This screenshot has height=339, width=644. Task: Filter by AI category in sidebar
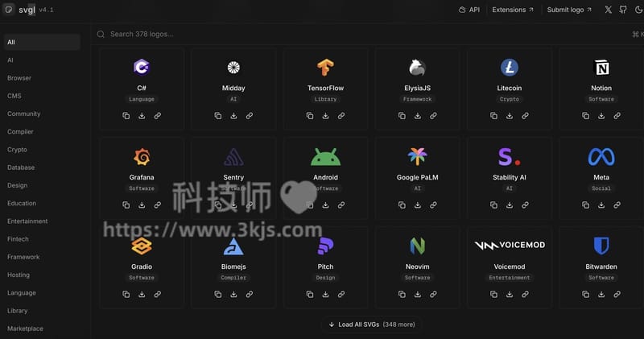(10, 60)
